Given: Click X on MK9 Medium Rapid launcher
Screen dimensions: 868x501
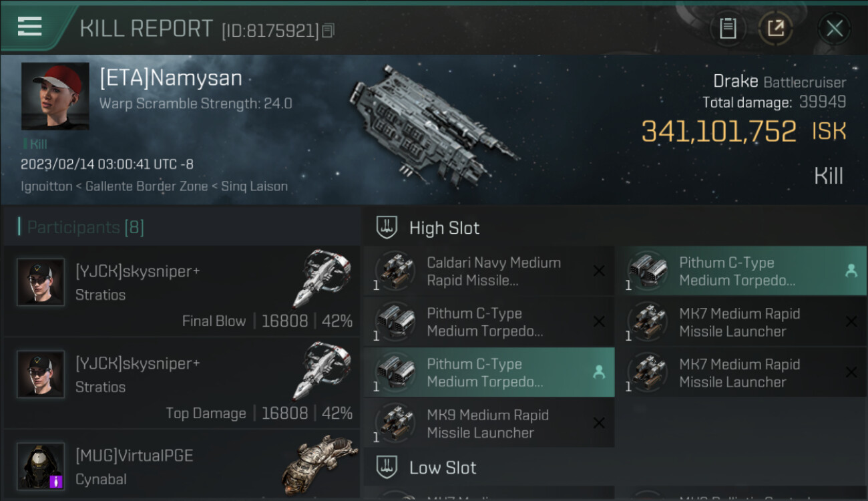Looking at the screenshot, I should tap(599, 423).
